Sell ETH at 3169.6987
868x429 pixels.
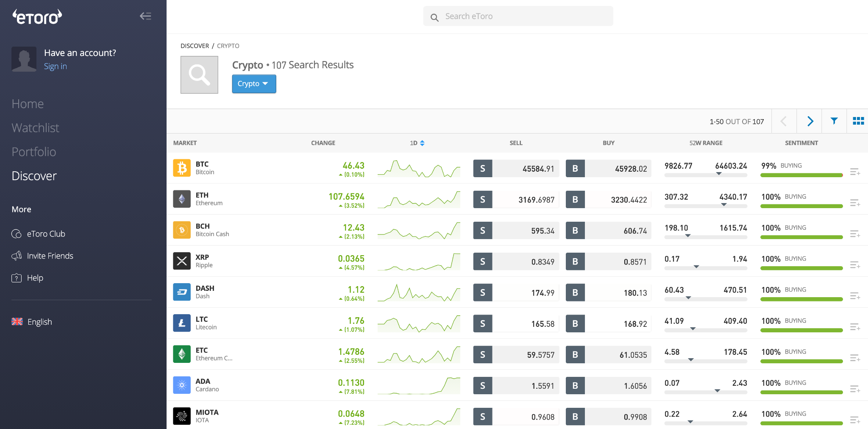(516, 199)
